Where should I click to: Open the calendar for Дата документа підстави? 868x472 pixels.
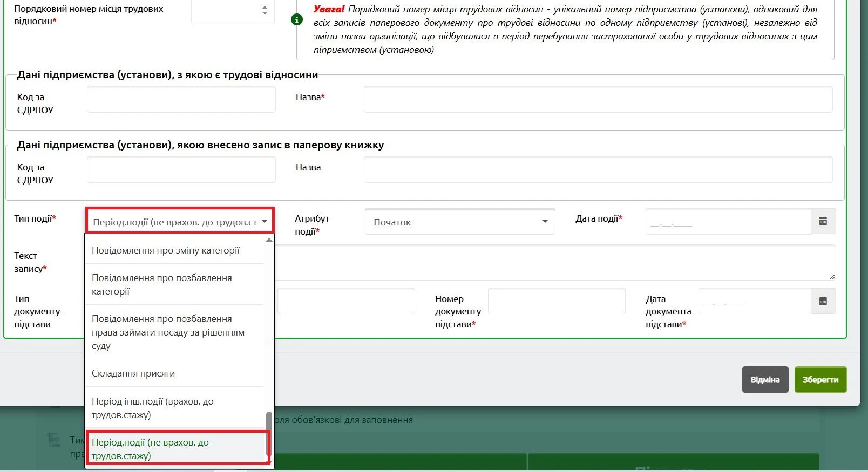(x=823, y=301)
